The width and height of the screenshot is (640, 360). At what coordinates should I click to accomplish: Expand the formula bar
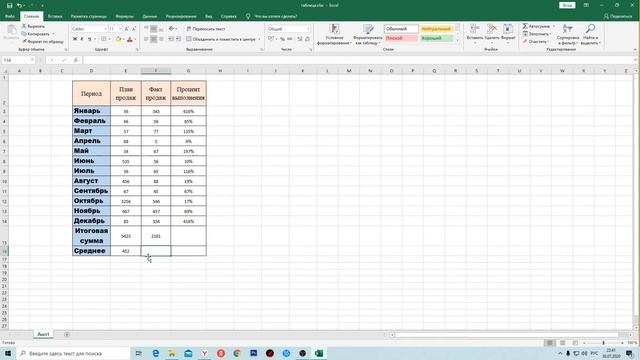pyautogui.click(x=636, y=60)
